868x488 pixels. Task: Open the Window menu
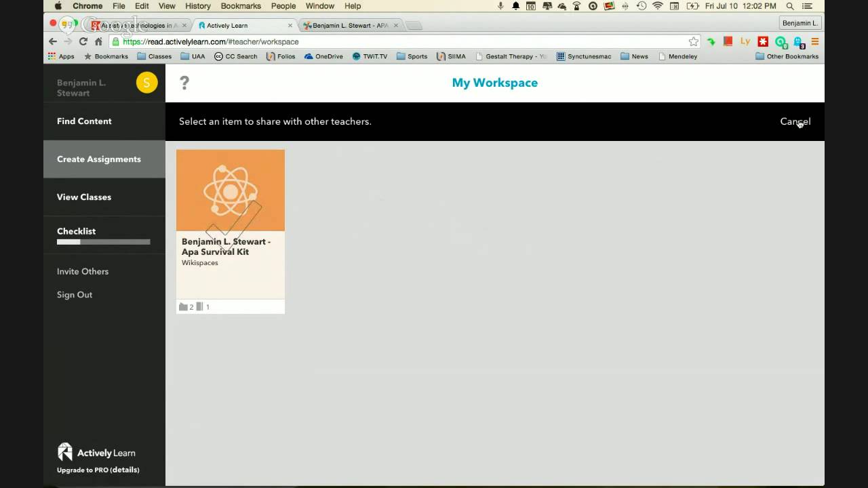click(319, 6)
